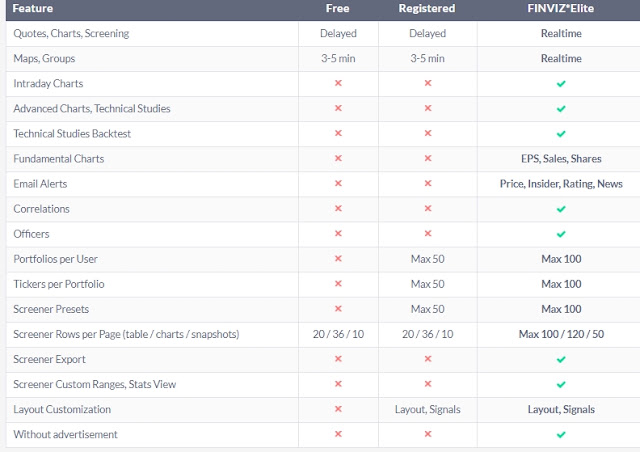The height and width of the screenshot is (452, 640).
Task: Click red X for Correlations under Registered
Action: pos(428,209)
